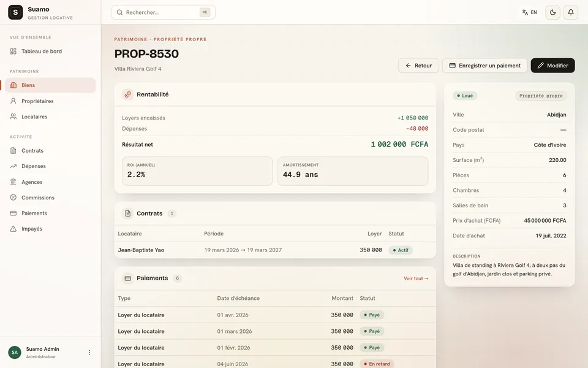This screenshot has height=368, width=588.
Task: Click the Impayés warning triangle icon
Action: click(x=13, y=229)
